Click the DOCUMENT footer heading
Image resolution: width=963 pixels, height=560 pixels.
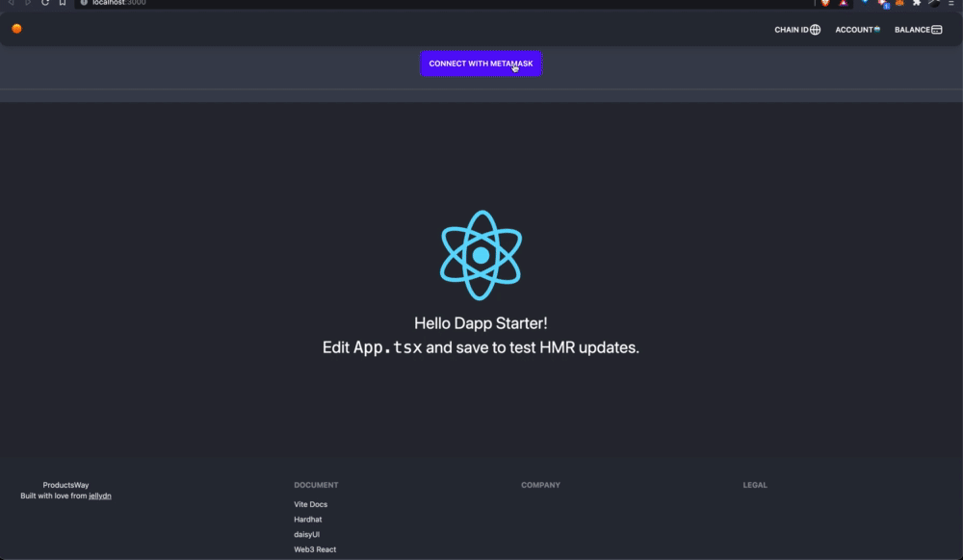[316, 485]
